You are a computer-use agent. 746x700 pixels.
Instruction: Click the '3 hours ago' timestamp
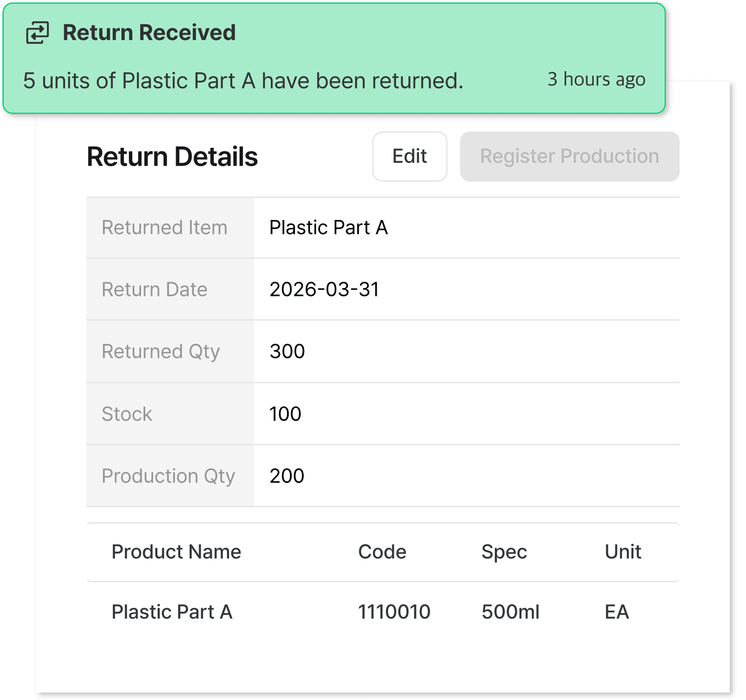596,79
